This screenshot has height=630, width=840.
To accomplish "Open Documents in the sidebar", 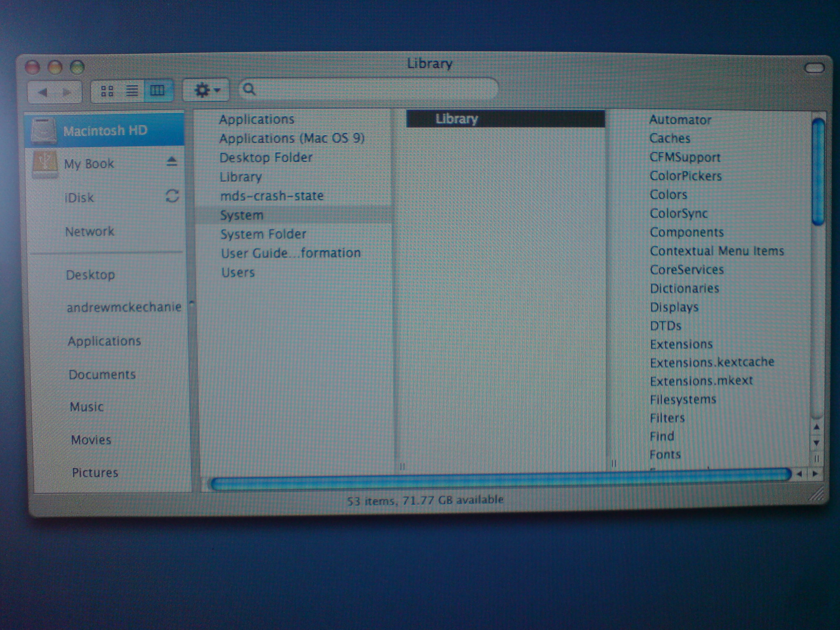I will click(x=102, y=374).
